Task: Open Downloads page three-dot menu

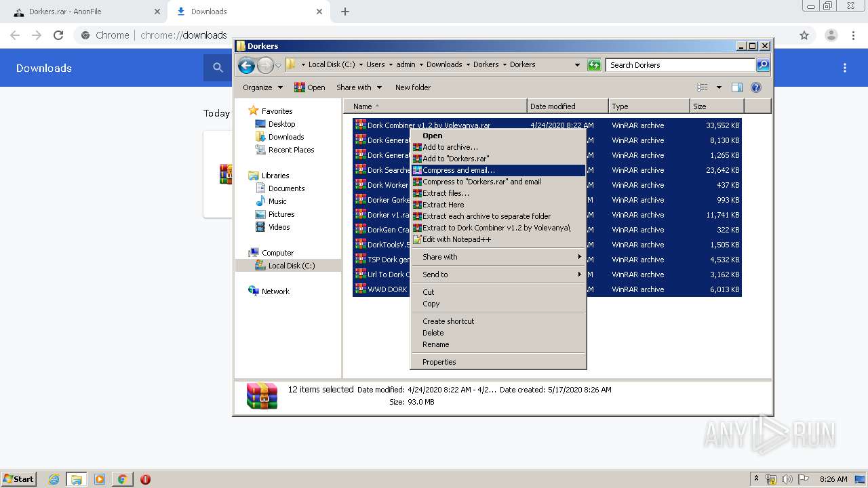Action: point(845,68)
